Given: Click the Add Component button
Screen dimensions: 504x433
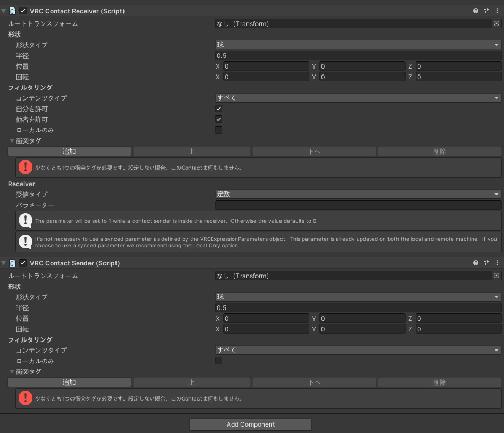Looking at the screenshot, I should [x=250, y=424].
